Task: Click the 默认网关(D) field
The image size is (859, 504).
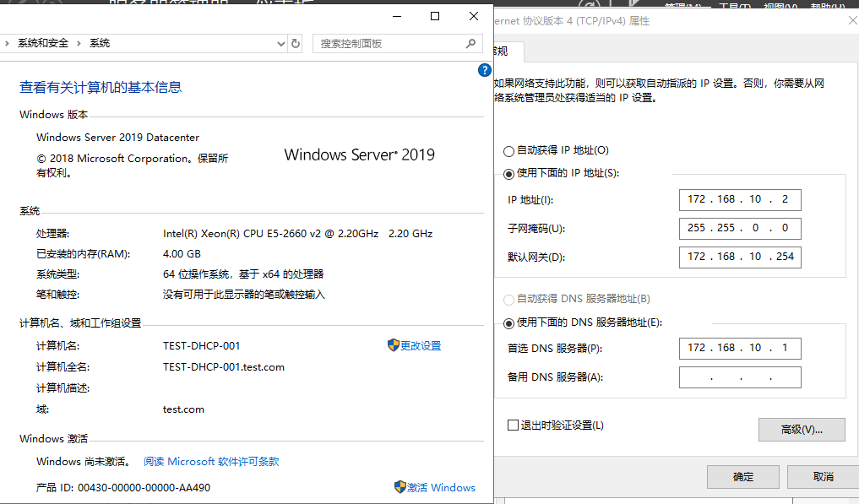Action: [x=740, y=257]
